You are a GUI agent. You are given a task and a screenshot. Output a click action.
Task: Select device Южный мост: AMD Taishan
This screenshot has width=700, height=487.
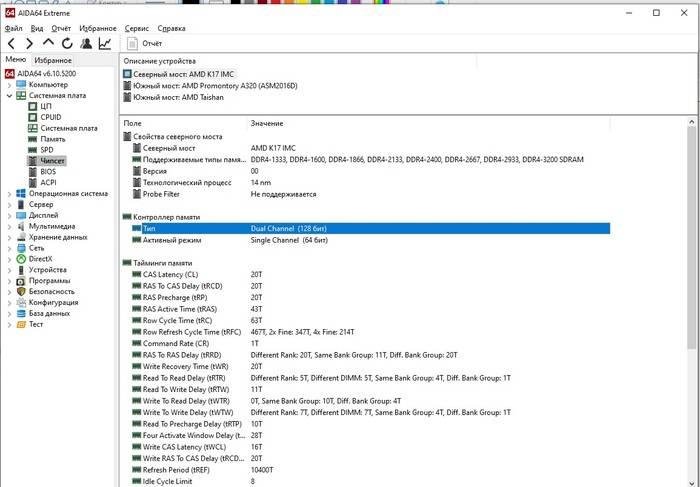[173, 97]
